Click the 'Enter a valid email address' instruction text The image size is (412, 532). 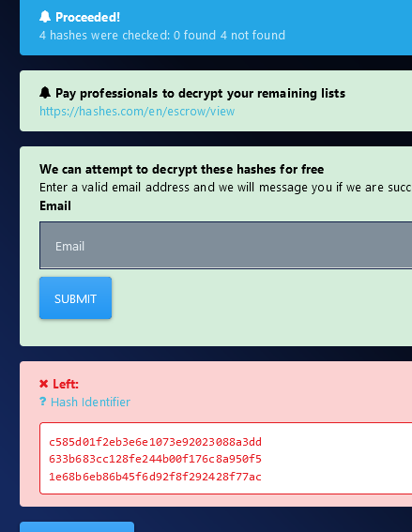pyautogui.click(x=225, y=188)
